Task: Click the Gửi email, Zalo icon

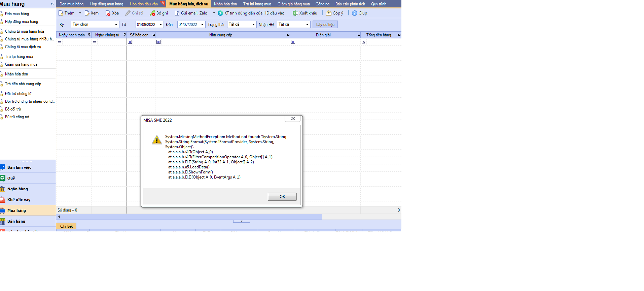Action: click(x=177, y=13)
